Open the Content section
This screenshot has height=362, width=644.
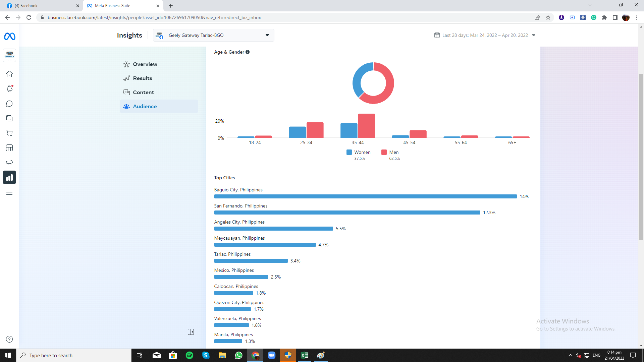point(159,92)
